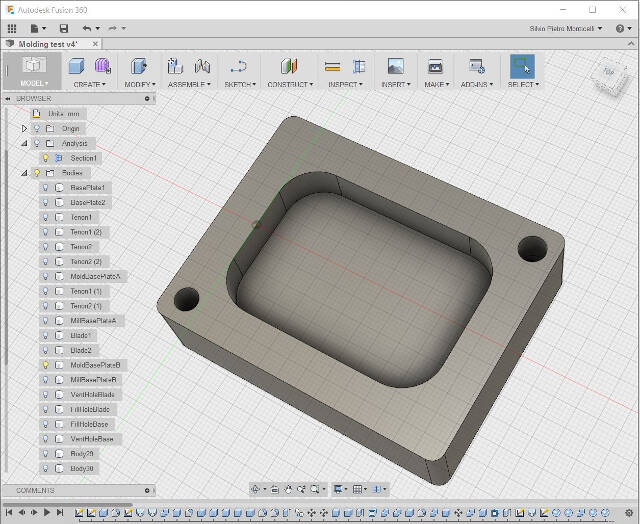Viewport: 640px width, 524px height.
Task: Expand the toolbar collapse chevron
Action: pos(631,44)
